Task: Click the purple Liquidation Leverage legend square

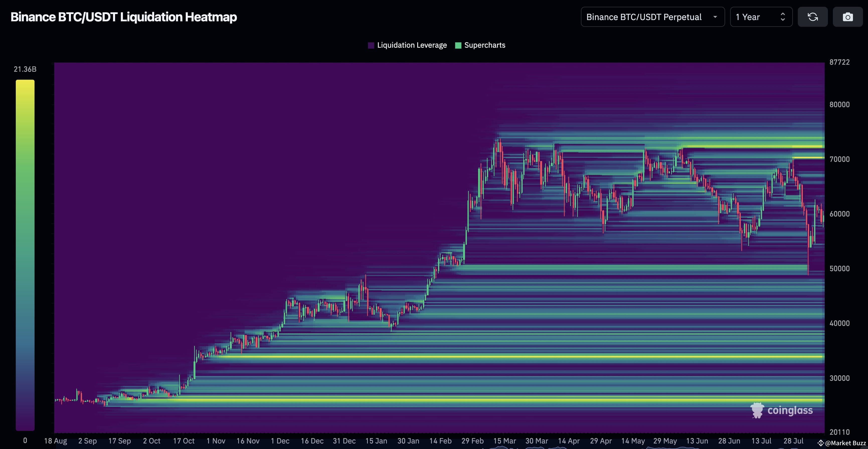Action: [x=371, y=45]
